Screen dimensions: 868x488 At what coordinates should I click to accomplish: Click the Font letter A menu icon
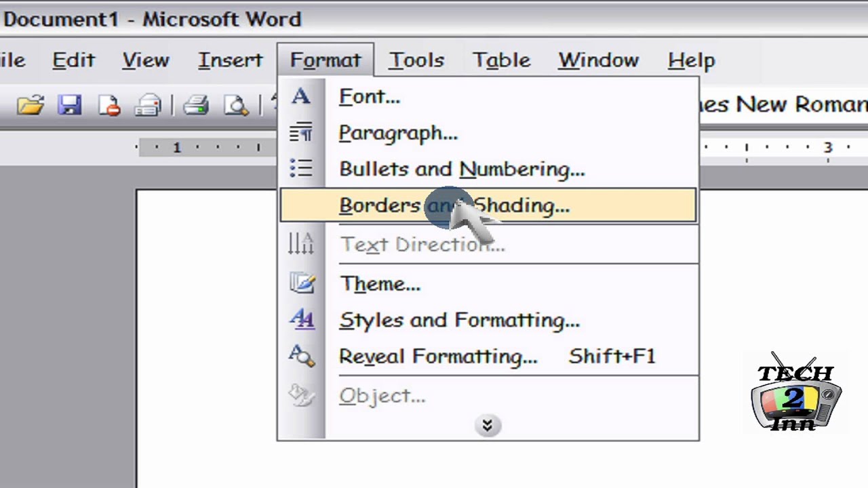301,96
